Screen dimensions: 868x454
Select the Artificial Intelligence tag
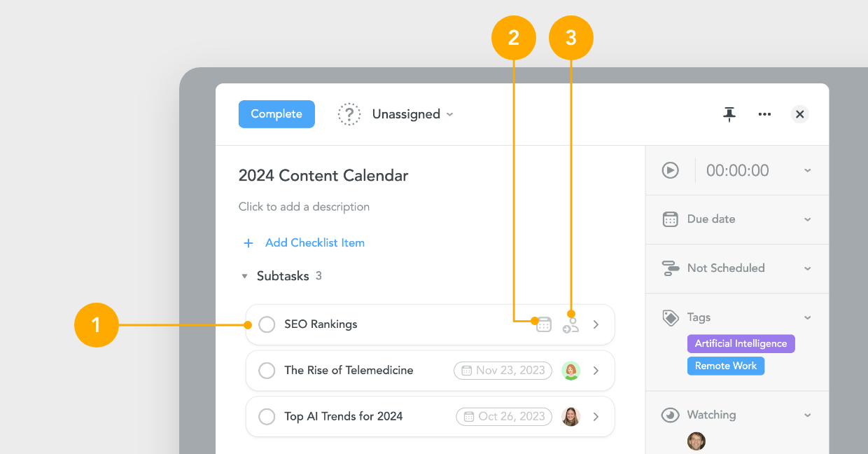pyautogui.click(x=741, y=343)
